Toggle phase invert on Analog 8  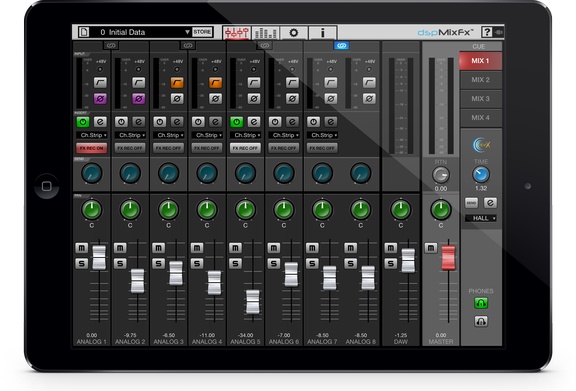coord(369,98)
